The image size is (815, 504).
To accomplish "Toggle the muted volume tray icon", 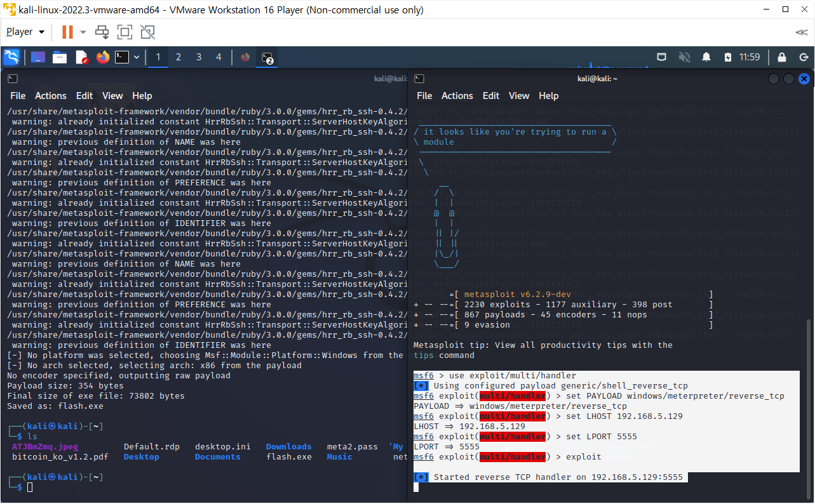I will pyautogui.click(x=684, y=57).
